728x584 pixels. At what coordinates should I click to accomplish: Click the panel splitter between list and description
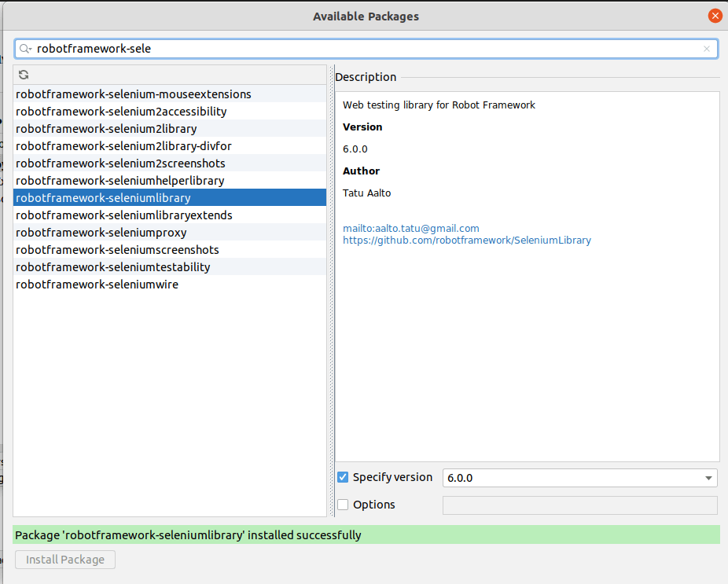click(x=331, y=291)
